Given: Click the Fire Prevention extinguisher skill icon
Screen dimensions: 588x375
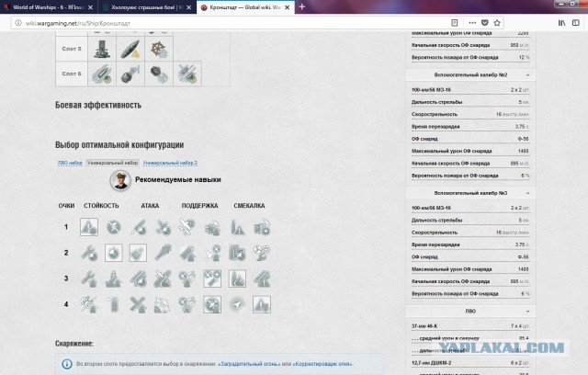Looking at the screenshot, I should [114, 304].
